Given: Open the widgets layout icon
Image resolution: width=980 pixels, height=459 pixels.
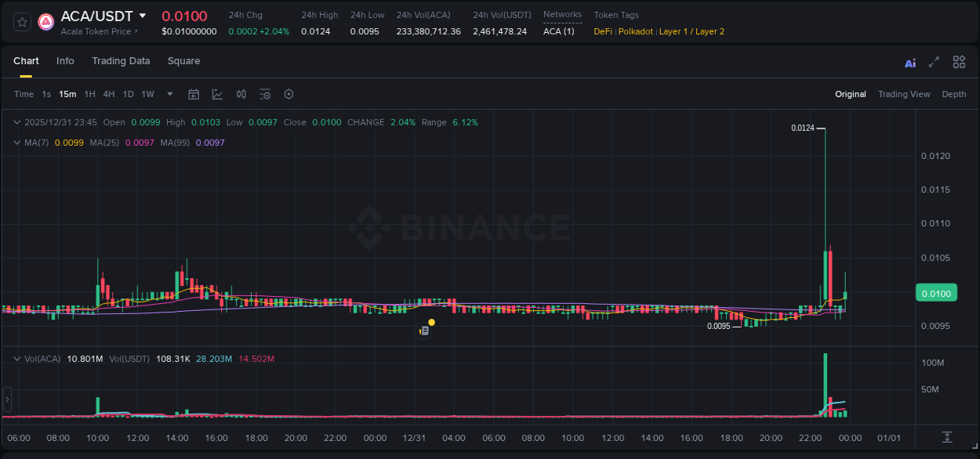Looking at the screenshot, I should point(958,62).
